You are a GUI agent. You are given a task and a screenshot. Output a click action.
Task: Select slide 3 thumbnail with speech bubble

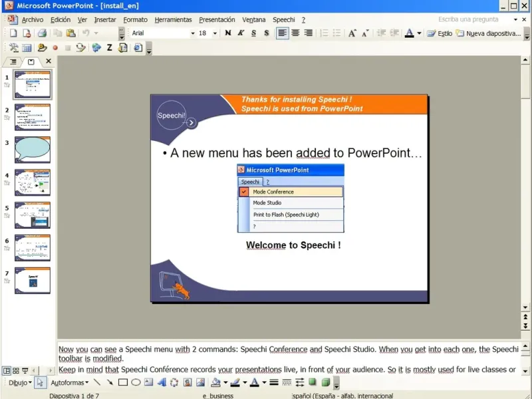point(32,150)
